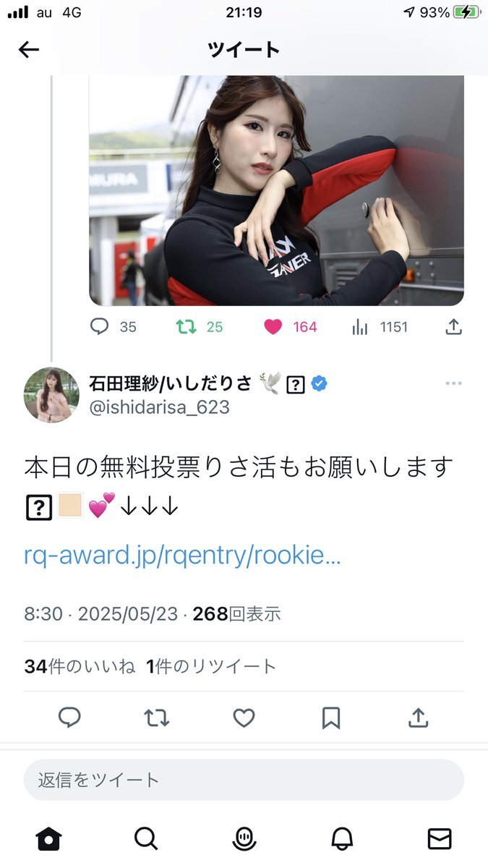Viewport: 488px width, 868px height.
Task: Share the main tweet from action bar
Action: (x=418, y=718)
